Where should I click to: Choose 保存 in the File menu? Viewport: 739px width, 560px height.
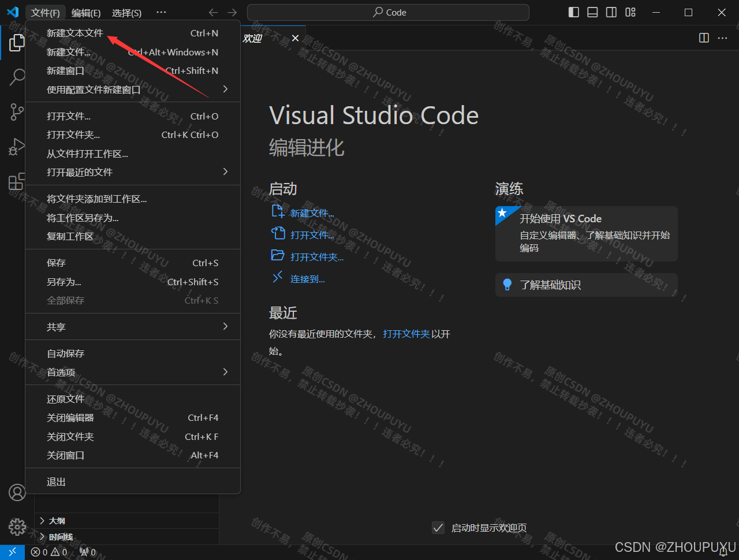133,263
